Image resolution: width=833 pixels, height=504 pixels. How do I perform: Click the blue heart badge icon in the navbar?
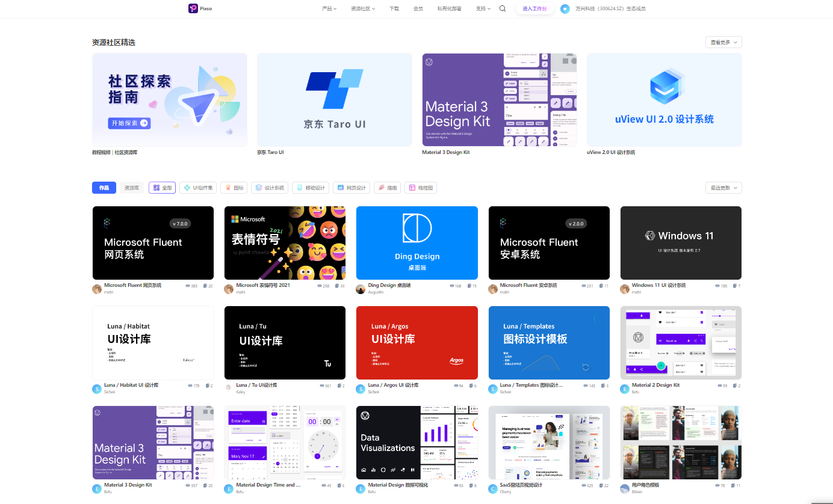565,8
